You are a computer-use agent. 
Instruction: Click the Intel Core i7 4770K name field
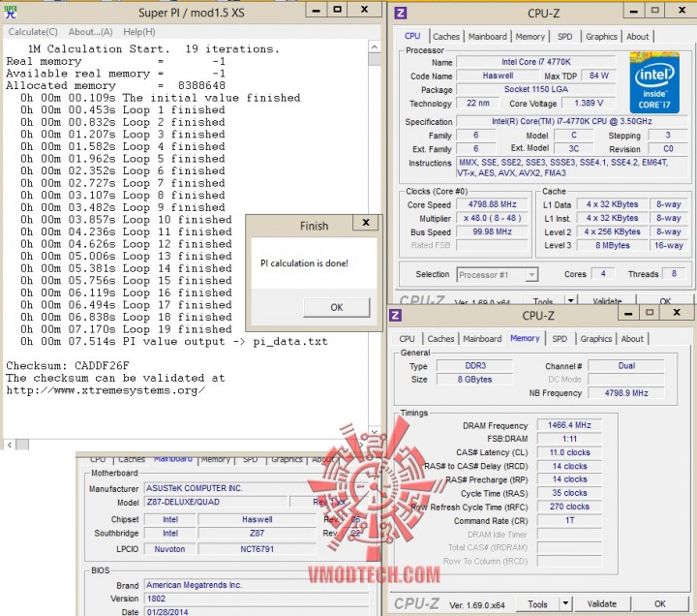click(x=536, y=62)
